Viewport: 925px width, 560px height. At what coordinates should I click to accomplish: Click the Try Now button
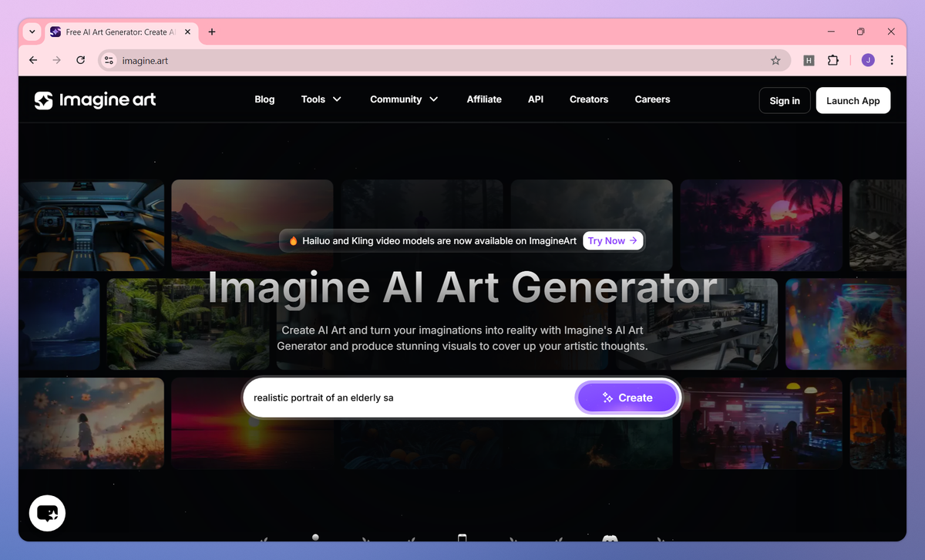[613, 240]
